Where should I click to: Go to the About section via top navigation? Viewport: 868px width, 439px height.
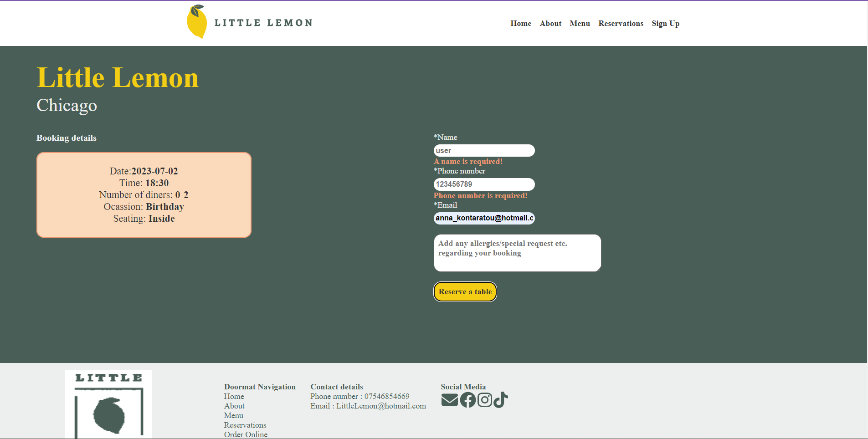click(x=550, y=23)
